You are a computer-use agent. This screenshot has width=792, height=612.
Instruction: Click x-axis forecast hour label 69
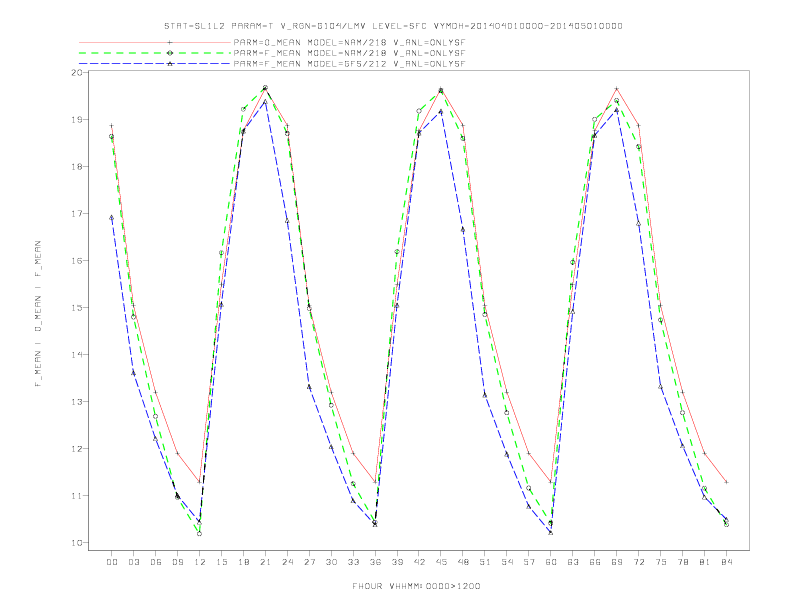tap(617, 562)
